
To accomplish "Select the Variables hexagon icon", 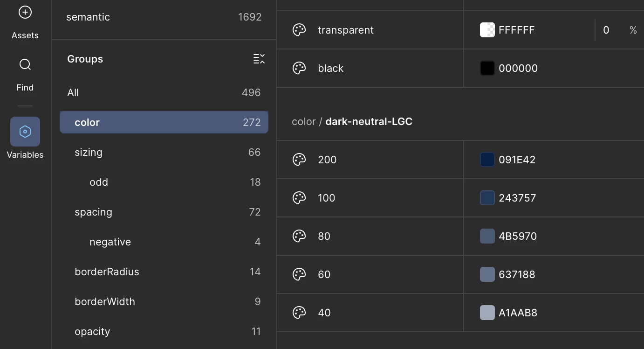I will 25,132.
